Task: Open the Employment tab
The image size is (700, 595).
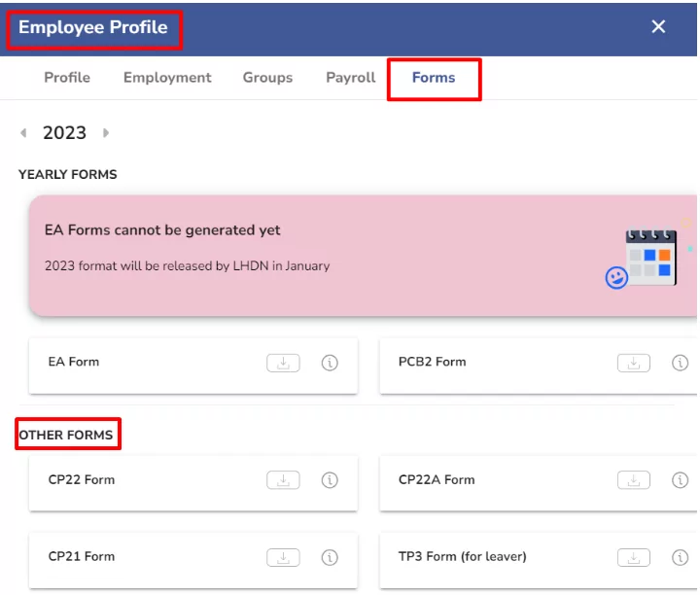Action: (167, 78)
